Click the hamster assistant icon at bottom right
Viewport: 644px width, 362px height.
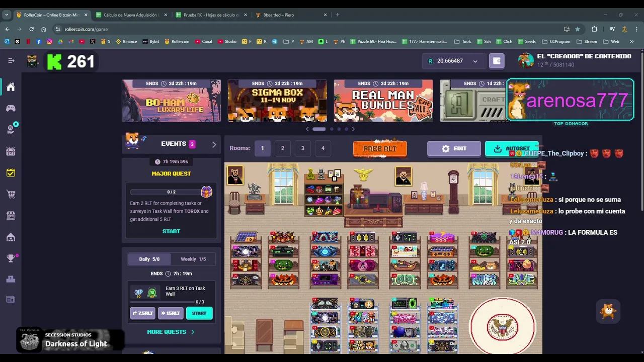[608, 312]
